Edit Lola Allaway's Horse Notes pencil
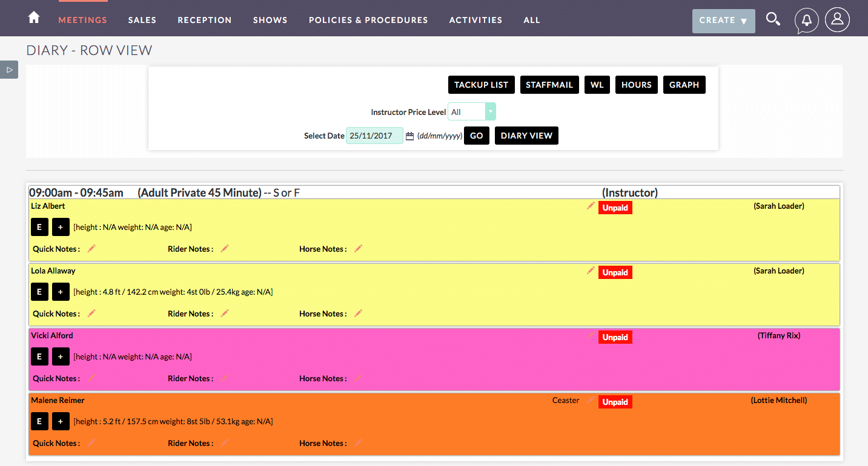 (x=358, y=313)
